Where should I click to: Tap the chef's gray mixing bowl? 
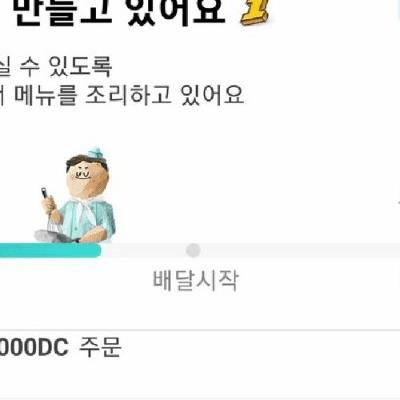[52, 236]
